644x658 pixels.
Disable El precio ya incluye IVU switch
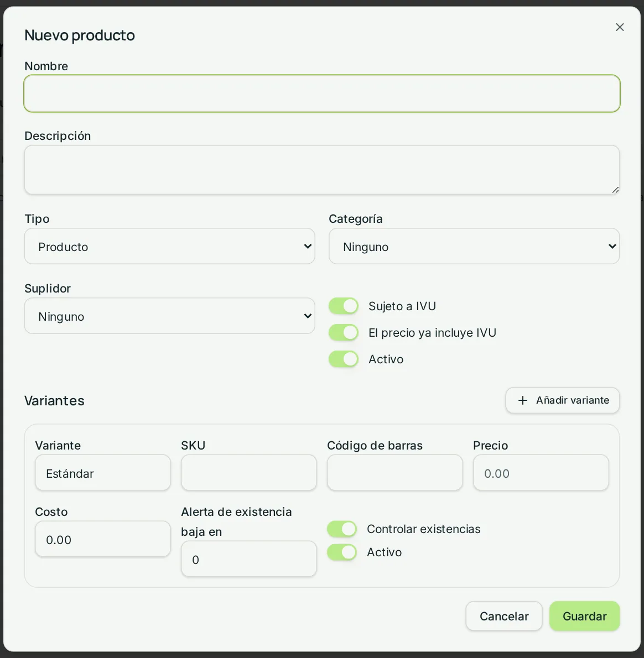point(344,332)
